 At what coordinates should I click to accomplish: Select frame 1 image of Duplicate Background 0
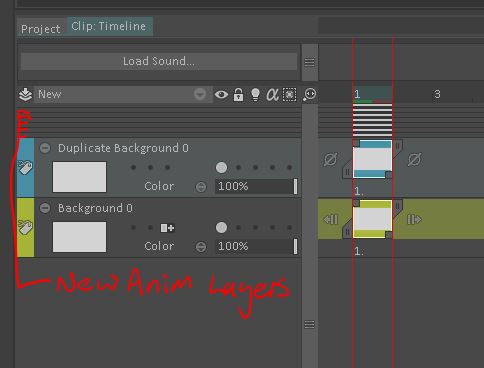click(x=372, y=159)
